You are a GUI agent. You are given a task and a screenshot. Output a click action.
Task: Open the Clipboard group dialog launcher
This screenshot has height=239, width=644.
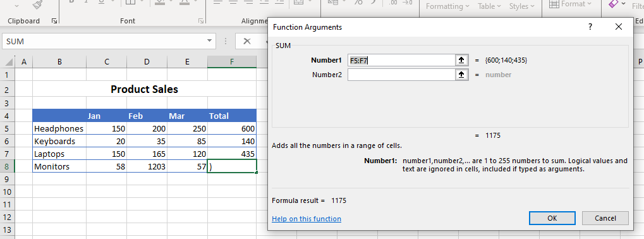pyautogui.click(x=54, y=21)
